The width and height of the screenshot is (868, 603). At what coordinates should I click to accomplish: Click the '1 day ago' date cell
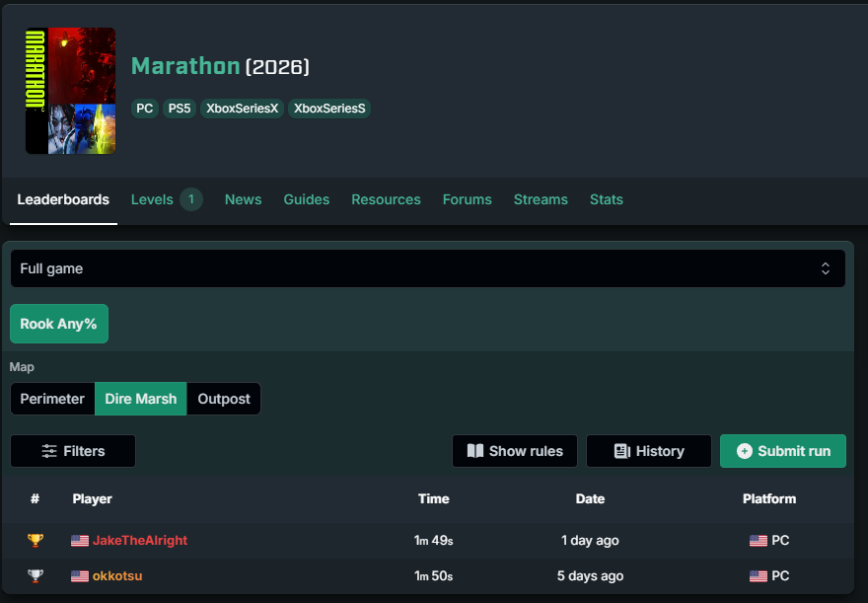tap(590, 541)
